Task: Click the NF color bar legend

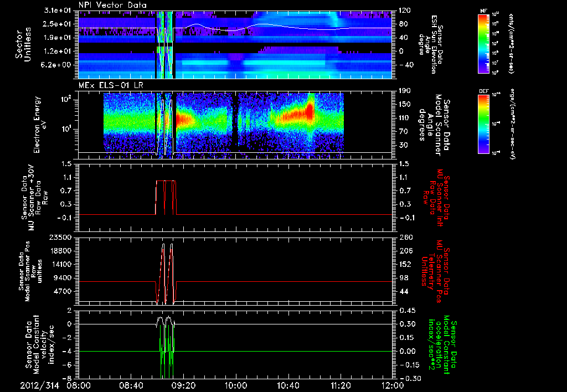Action: click(484, 43)
